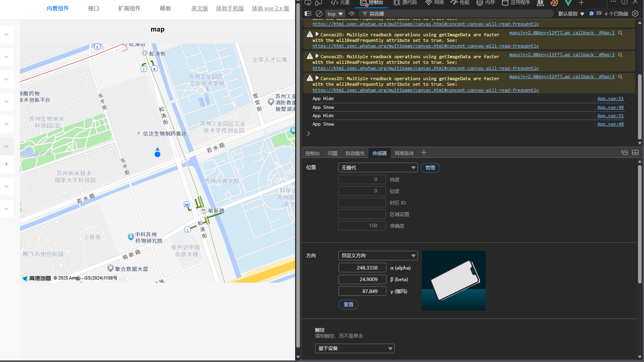
Task: Toggle the console sidebar panel
Action: coord(308,14)
